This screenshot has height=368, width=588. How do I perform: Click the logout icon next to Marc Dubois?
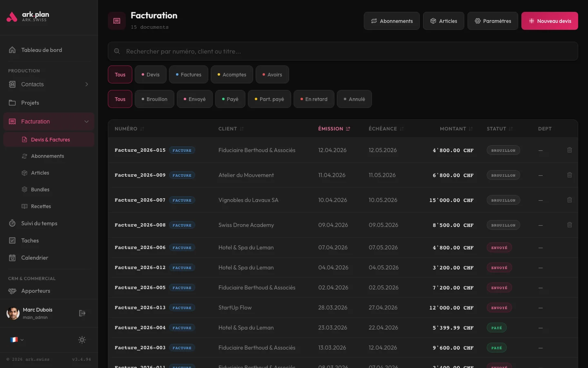click(x=82, y=313)
